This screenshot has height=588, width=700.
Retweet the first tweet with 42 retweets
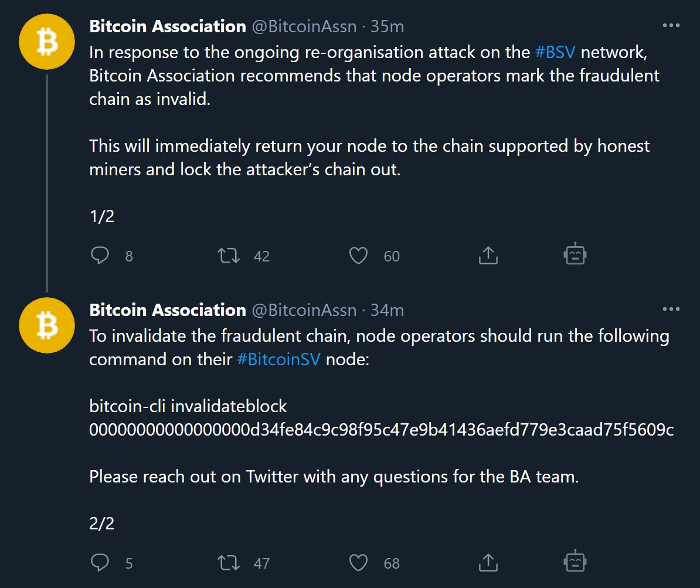tap(229, 256)
